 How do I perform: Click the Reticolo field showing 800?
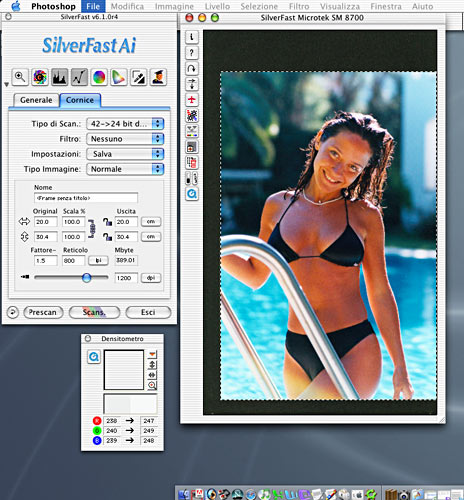click(x=73, y=260)
